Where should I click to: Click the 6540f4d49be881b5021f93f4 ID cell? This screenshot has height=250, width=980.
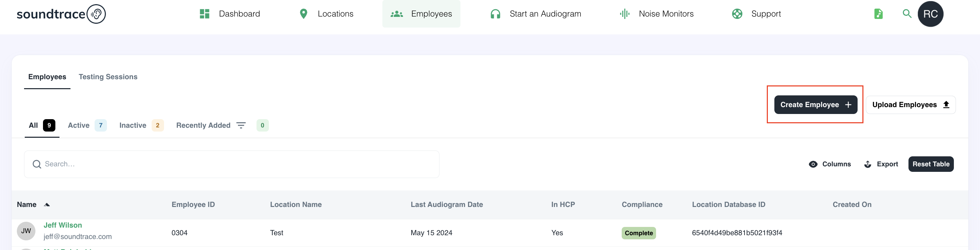click(737, 233)
